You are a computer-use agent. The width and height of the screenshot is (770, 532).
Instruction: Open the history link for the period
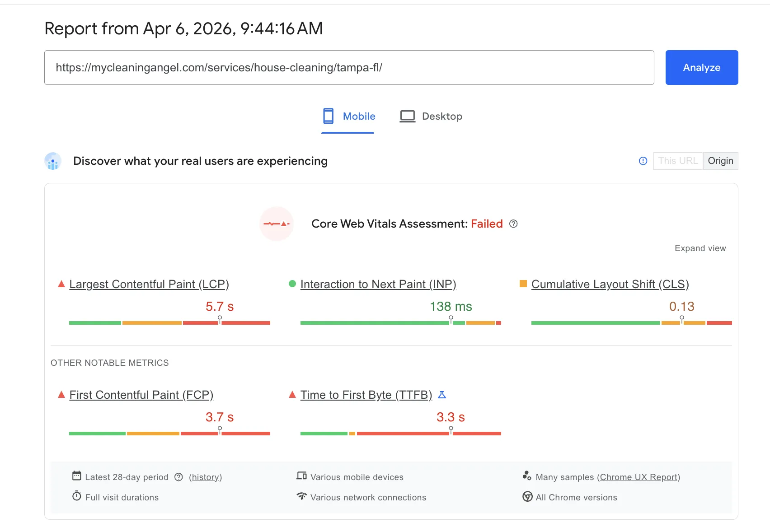[206, 477]
